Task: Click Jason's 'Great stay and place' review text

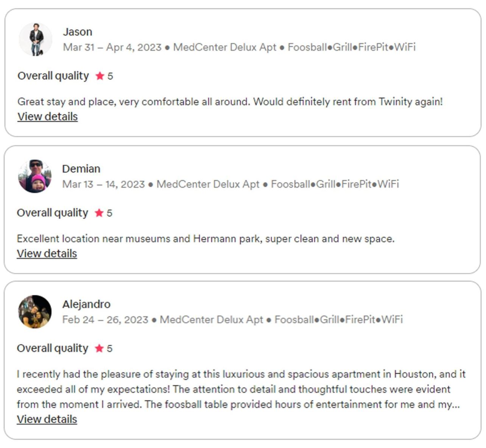Action: point(230,102)
